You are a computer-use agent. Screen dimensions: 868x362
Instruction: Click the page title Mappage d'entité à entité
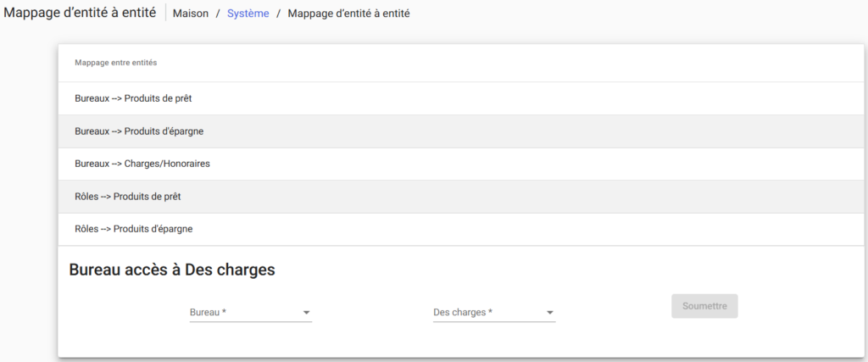tap(80, 14)
